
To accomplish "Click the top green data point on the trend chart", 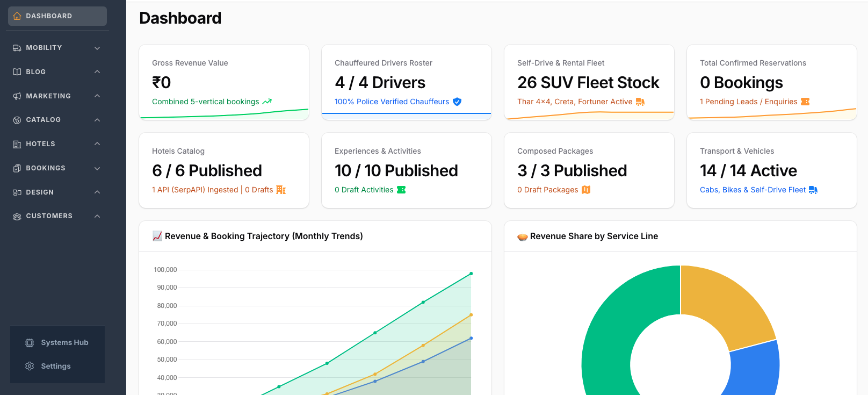I will (471, 274).
